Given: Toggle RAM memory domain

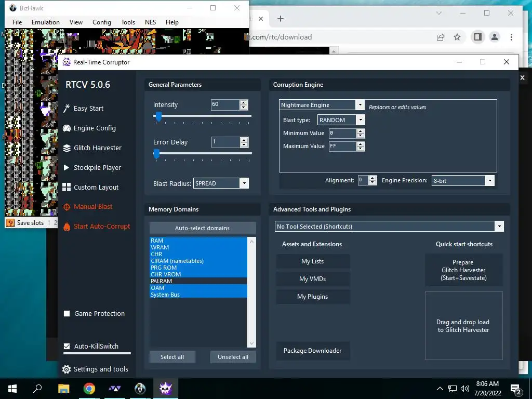Looking at the screenshot, I should (x=198, y=240).
